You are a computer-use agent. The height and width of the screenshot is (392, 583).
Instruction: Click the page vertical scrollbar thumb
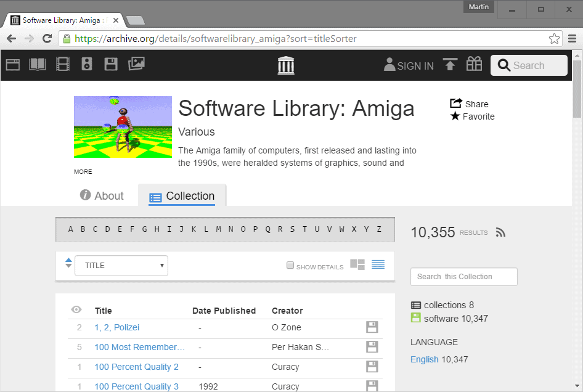(577, 89)
